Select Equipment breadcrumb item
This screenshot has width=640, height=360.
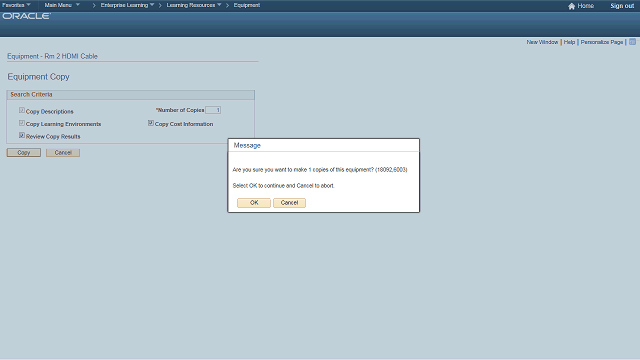247,5
